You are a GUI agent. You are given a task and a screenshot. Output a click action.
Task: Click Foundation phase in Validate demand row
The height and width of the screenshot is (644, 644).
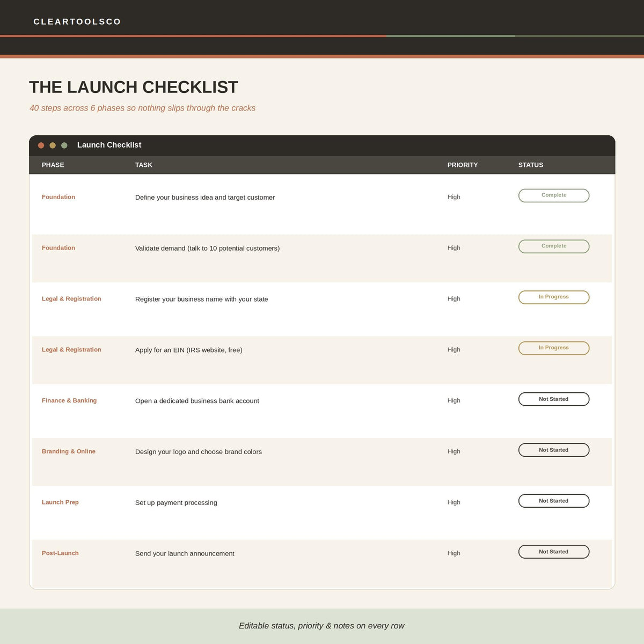pos(58,248)
